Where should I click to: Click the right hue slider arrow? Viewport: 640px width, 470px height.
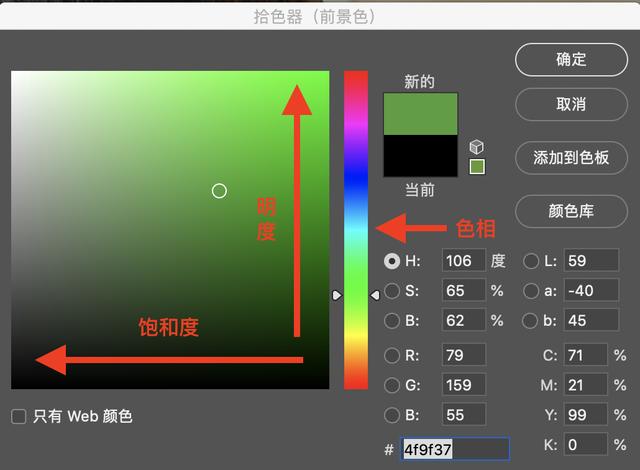click(375, 295)
